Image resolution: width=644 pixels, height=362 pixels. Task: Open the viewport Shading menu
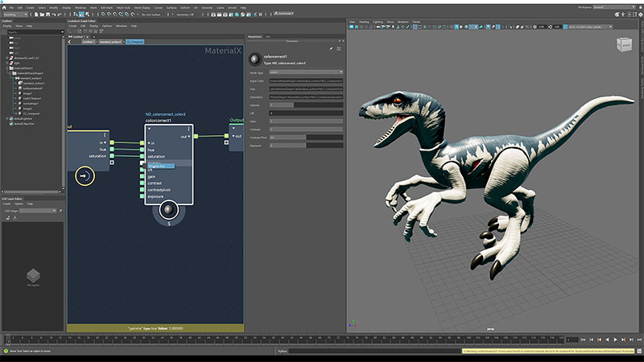click(x=364, y=22)
